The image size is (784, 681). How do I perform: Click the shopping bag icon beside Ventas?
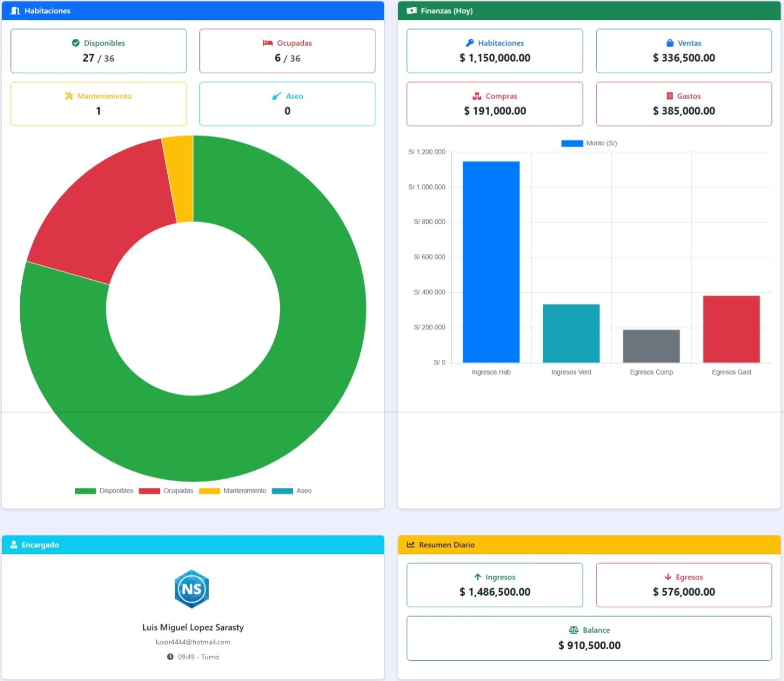(670, 43)
